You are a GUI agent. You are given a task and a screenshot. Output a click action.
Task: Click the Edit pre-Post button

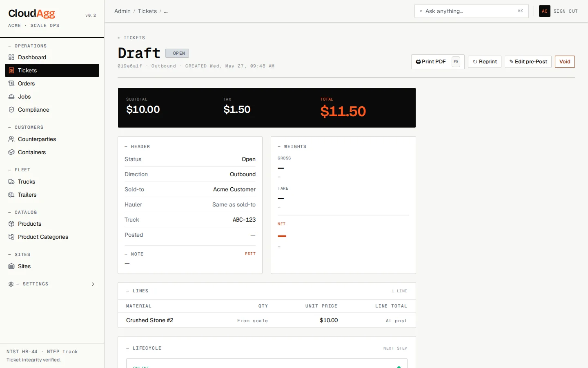[528, 62]
